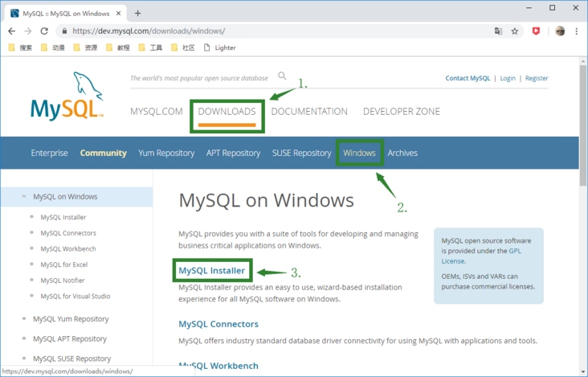The image size is (588, 377).
Task: Select MySQL APT Repository in sidebar
Action: [70, 338]
